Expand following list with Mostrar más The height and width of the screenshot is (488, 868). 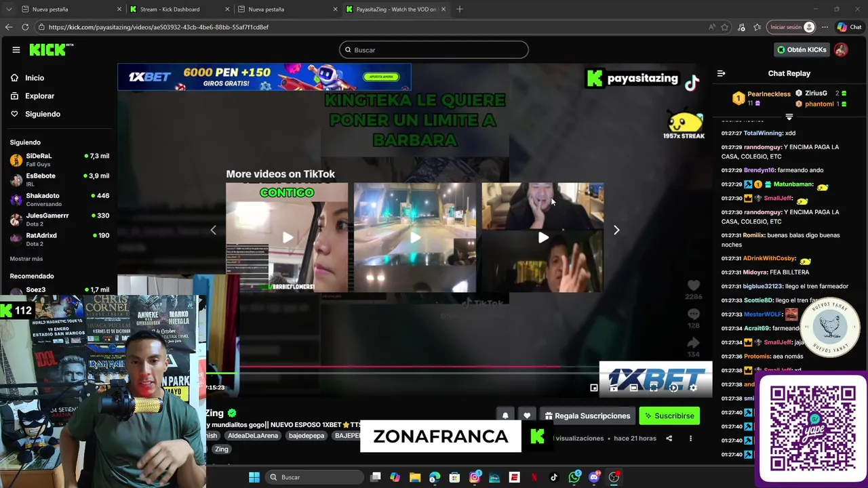pyautogui.click(x=26, y=259)
